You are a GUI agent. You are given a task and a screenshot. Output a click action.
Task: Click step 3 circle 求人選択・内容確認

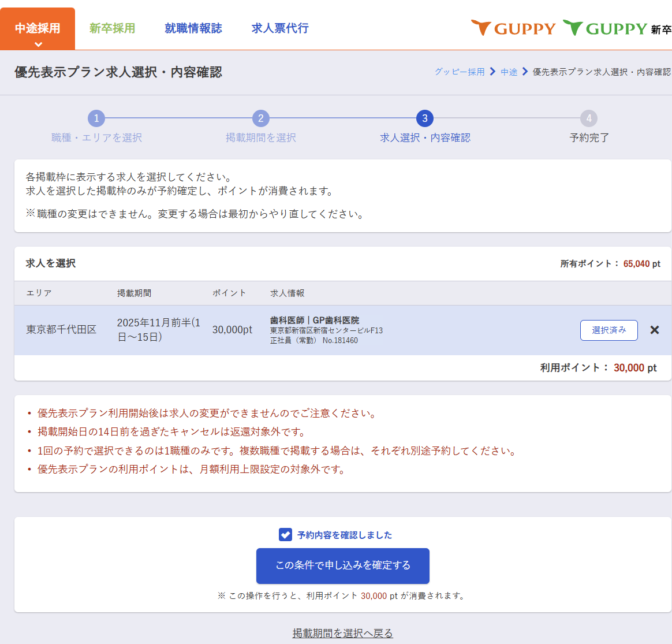(x=425, y=118)
